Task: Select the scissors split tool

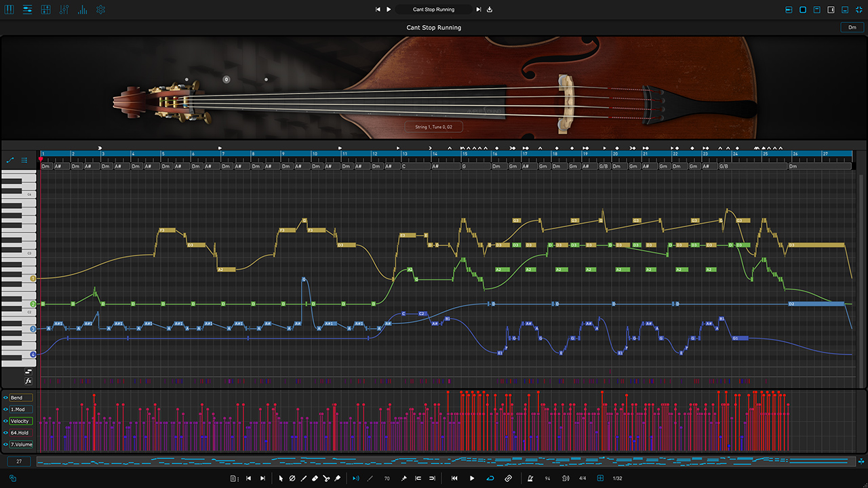Action: click(x=326, y=479)
